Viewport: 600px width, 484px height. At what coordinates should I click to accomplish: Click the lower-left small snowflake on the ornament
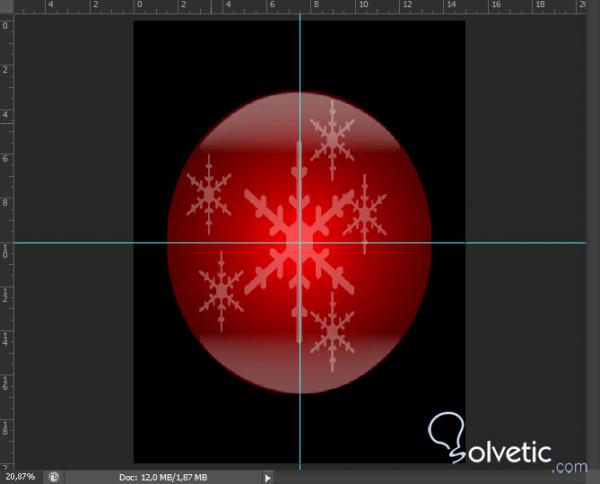click(221, 291)
